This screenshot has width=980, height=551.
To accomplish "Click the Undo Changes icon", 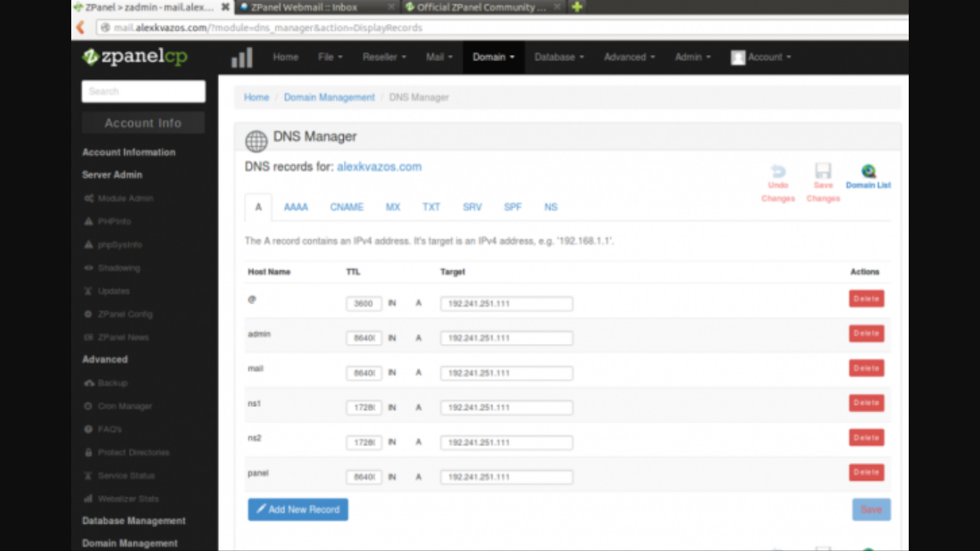I will tap(778, 171).
